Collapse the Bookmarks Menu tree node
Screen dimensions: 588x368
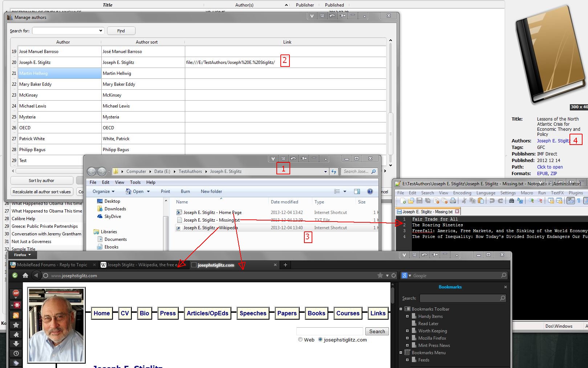click(401, 353)
